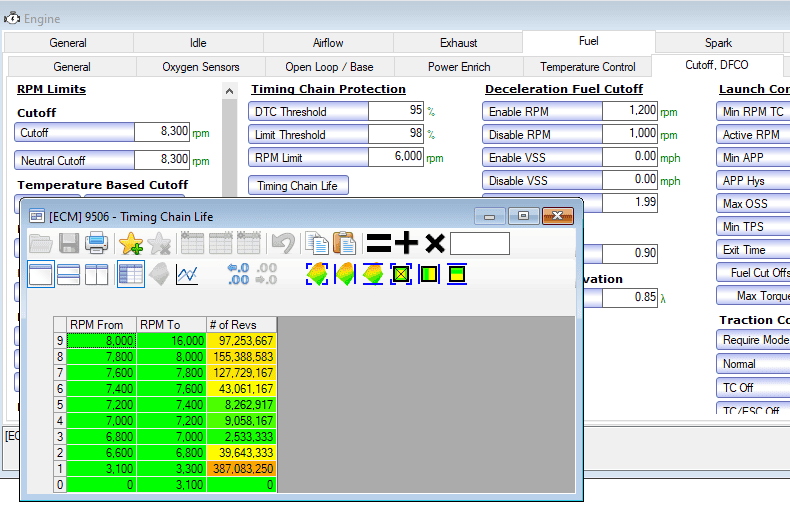Click the green-yellow horizontal blend icon
The image size is (790, 507).
tap(429, 275)
